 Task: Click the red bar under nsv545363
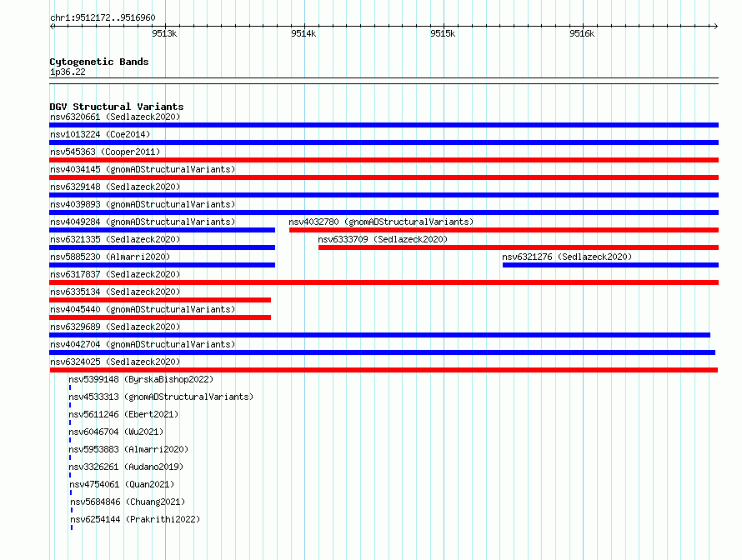click(384, 160)
